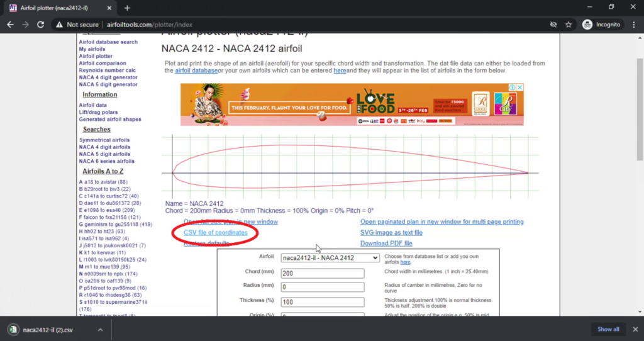This screenshot has width=644, height=341.
Task: Open H hh02 to ht23 (63) list
Action: pyautogui.click(x=102, y=232)
